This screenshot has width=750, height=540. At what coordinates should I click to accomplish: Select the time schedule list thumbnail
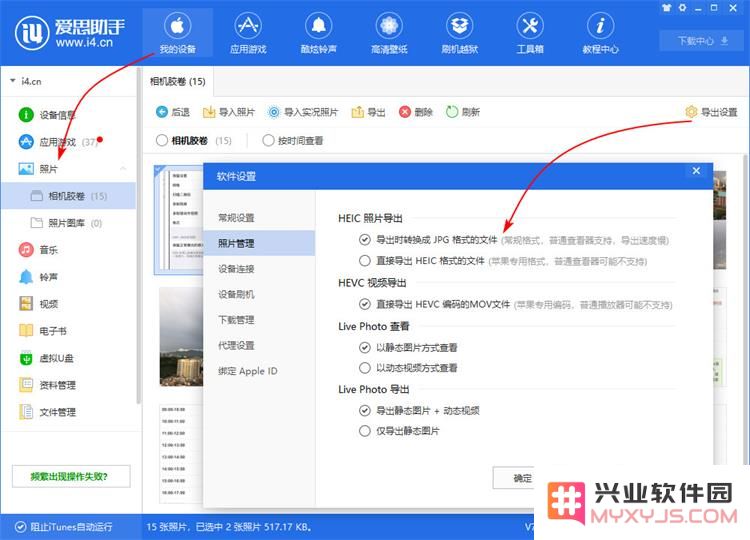[181, 453]
